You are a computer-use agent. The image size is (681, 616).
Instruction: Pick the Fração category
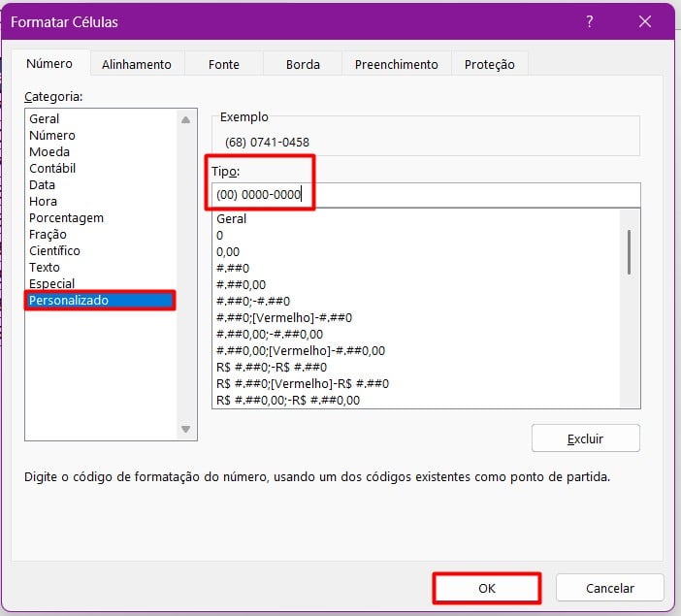[x=101, y=234]
